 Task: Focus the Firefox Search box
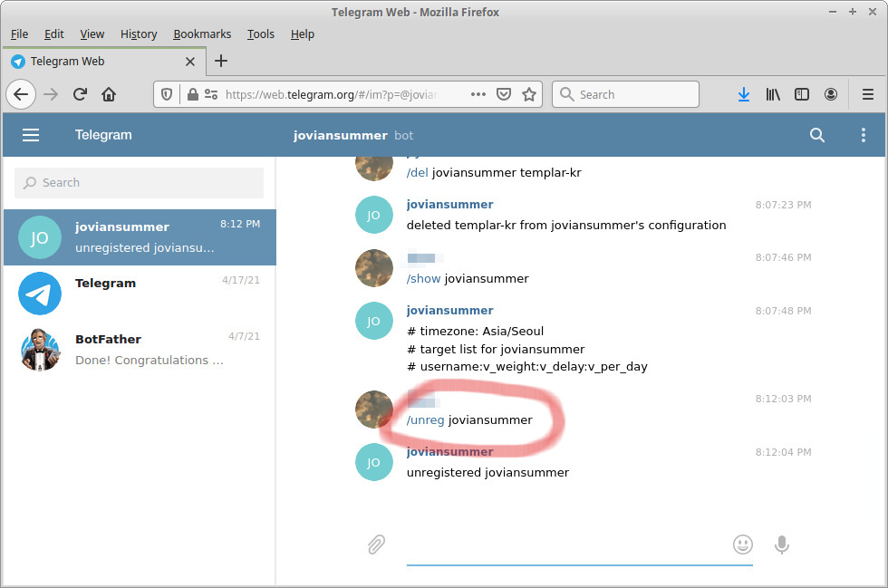tap(625, 94)
